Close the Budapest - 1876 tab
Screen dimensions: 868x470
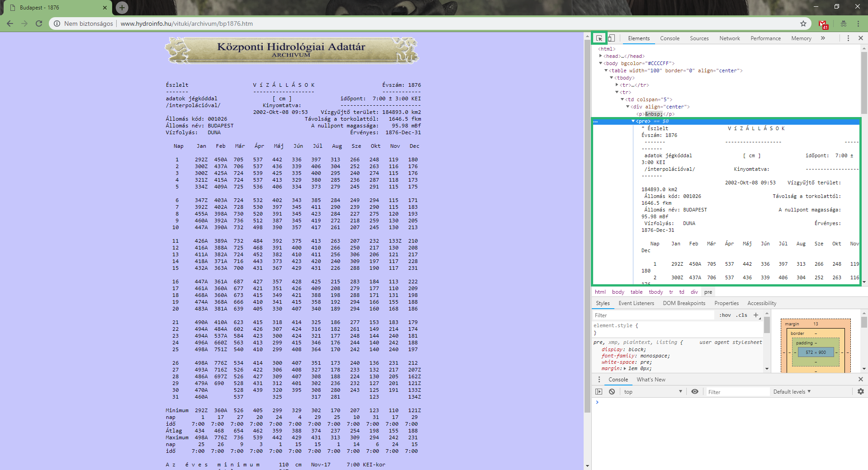(105, 8)
